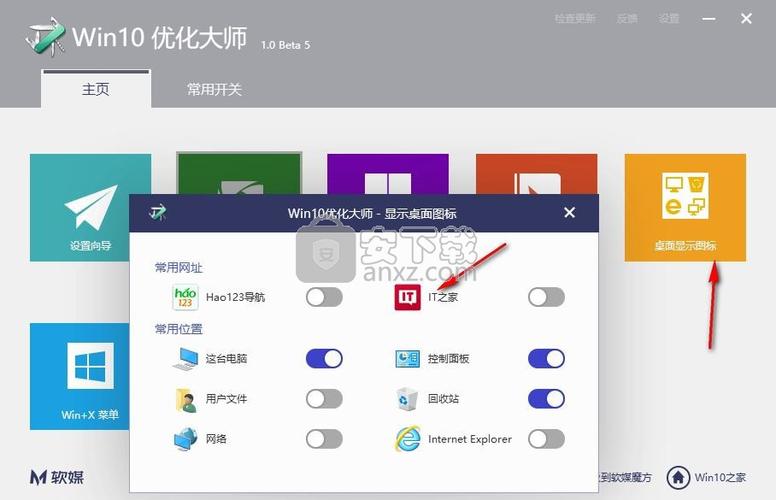This screenshot has height=500, width=776.
Task: Click the 这台电脑 computer icon
Action: [185, 358]
